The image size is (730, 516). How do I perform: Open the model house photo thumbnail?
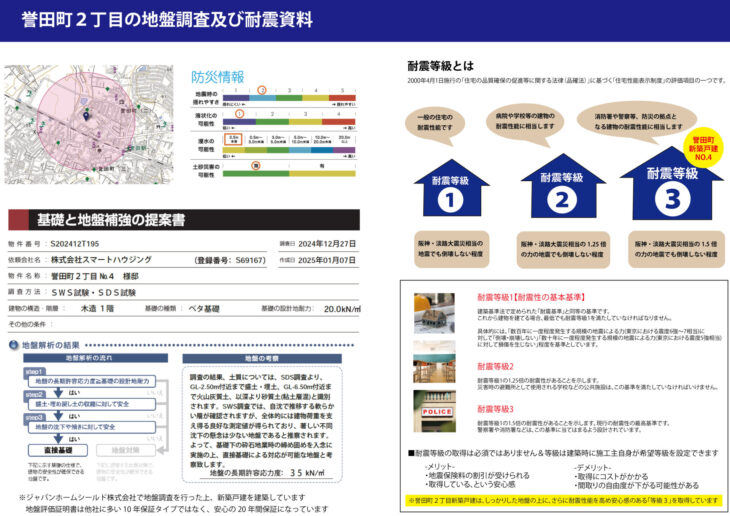pos(434,313)
